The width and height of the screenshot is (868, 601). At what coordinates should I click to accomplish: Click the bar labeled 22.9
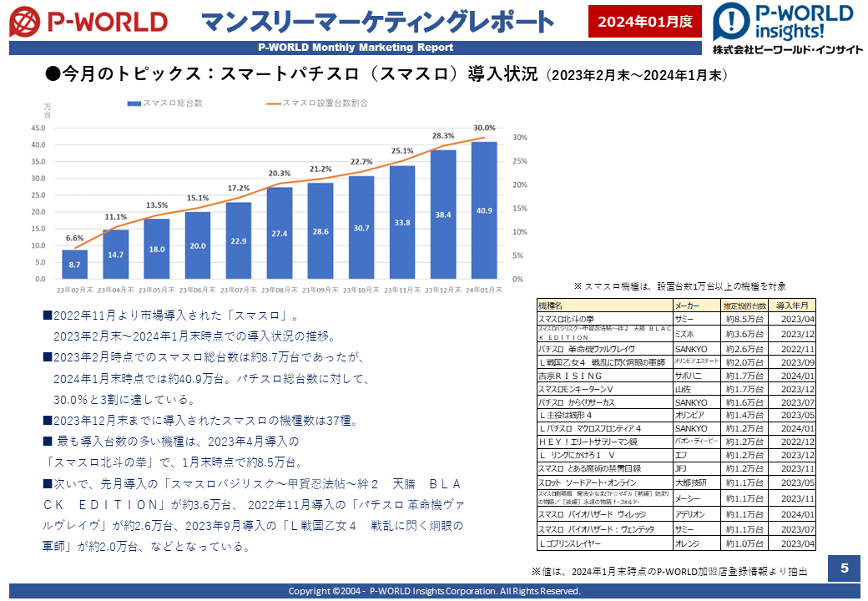click(x=239, y=240)
